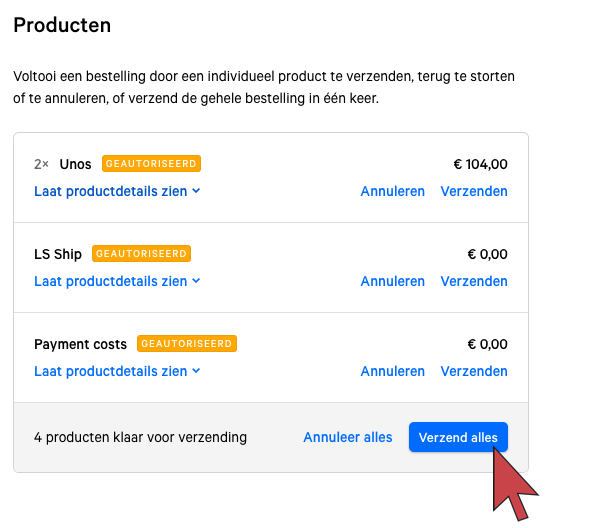The height and width of the screenshot is (528, 610).
Task: Click Annuleer alles to cancel everything
Action: (x=348, y=437)
